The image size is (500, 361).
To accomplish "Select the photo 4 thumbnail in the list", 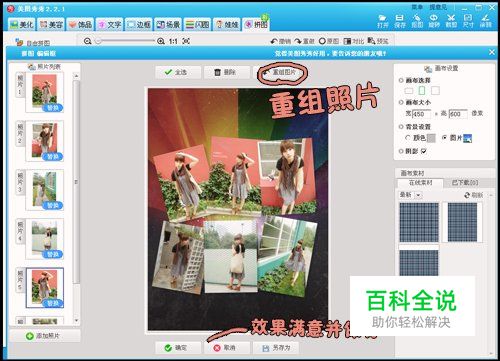I will click(45, 239).
